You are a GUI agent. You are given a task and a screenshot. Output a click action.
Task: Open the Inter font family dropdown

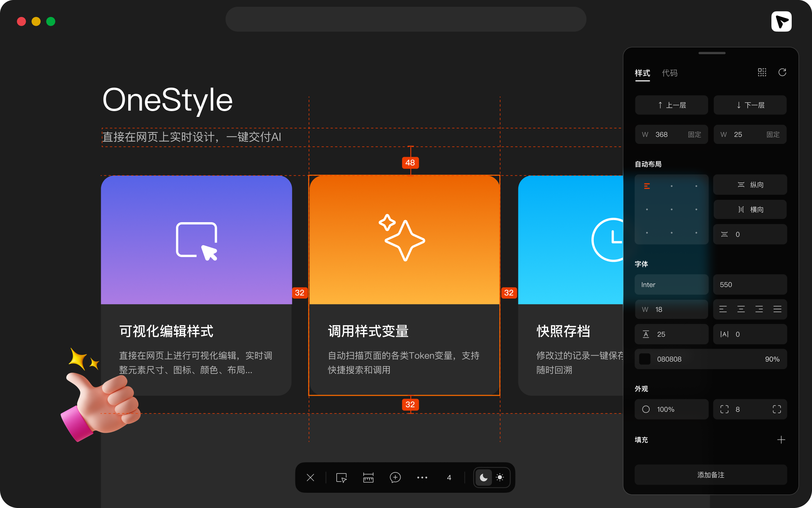(x=671, y=284)
